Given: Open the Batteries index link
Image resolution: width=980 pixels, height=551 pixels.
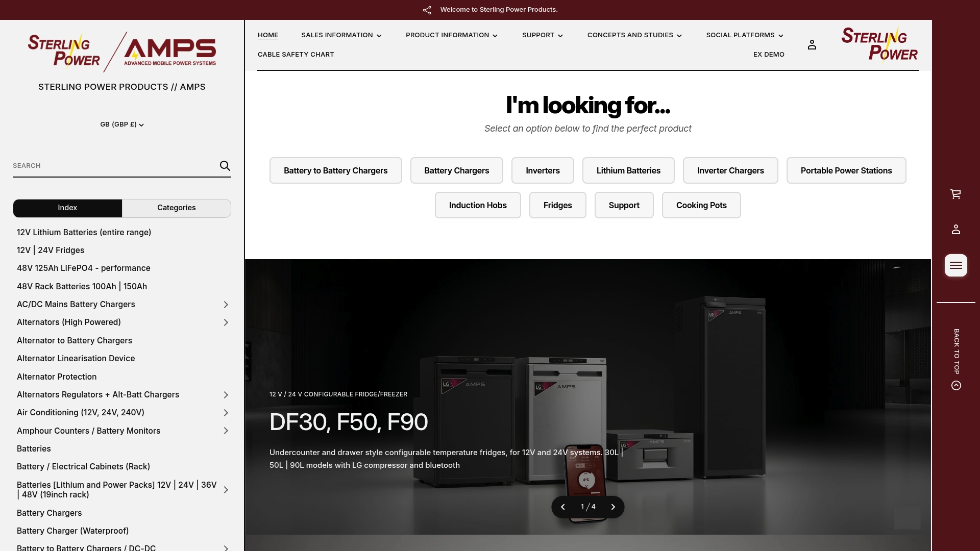Looking at the screenshot, I should (x=34, y=449).
